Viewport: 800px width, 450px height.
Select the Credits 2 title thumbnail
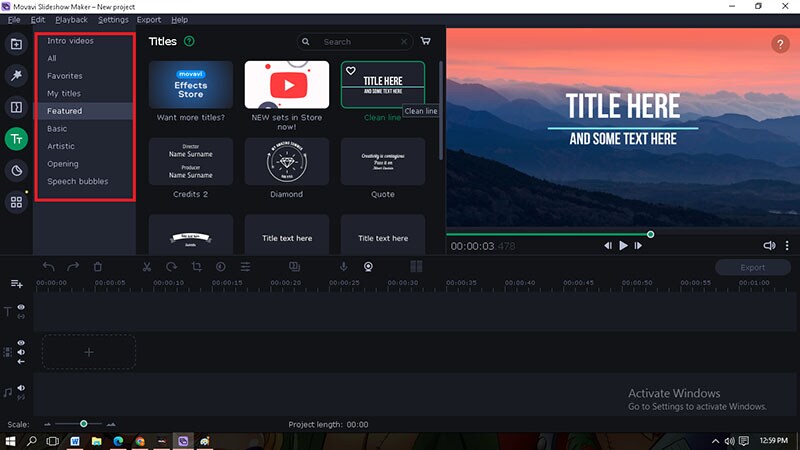(x=191, y=161)
